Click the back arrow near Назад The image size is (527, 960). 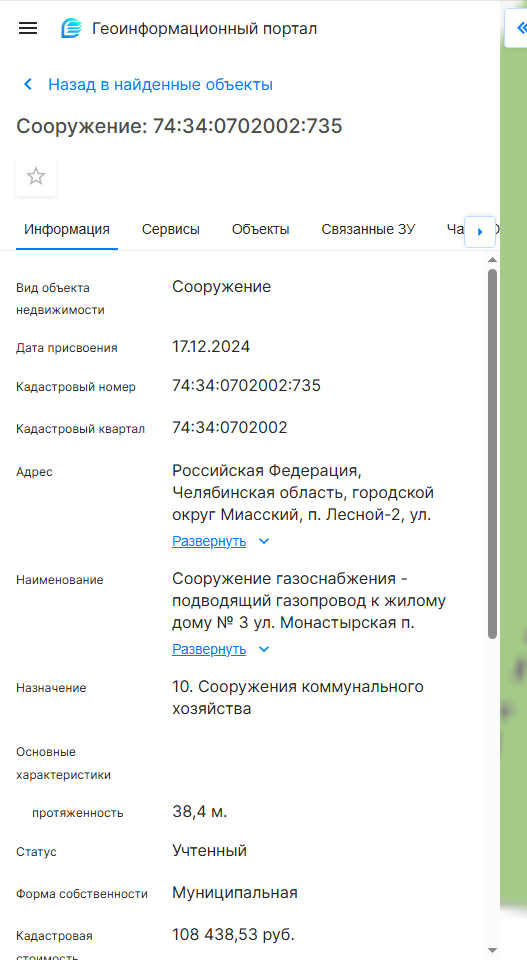(x=28, y=84)
